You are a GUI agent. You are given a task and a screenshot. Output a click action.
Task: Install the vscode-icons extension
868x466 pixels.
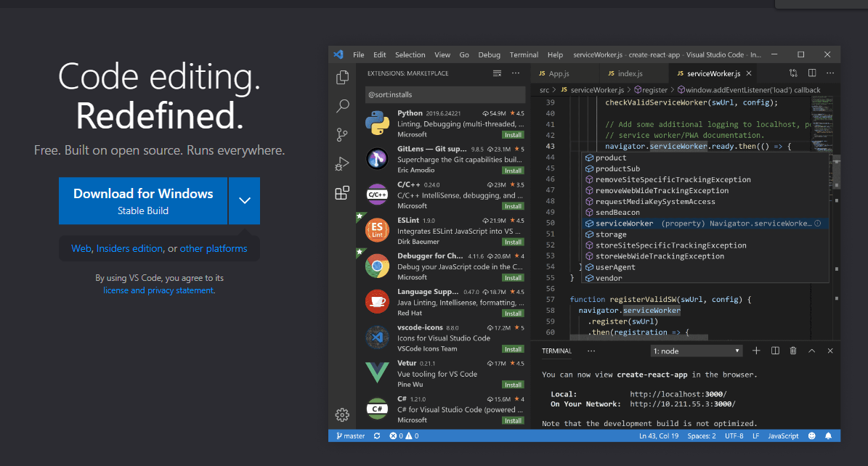(513, 349)
